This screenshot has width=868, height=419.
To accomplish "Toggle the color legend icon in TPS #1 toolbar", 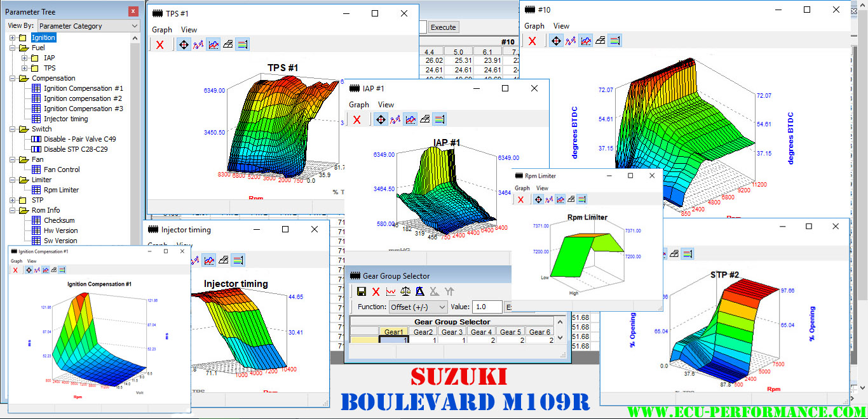I will tap(242, 44).
